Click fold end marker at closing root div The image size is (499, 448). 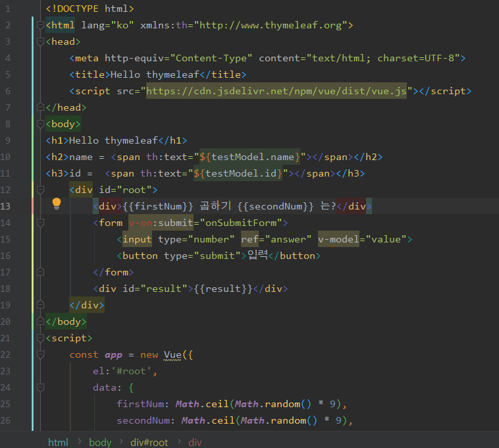click(x=40, y=305)
